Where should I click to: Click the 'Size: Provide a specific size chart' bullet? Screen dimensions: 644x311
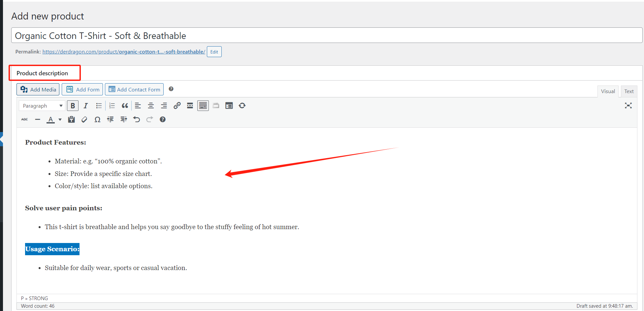click(x=103, y=174)
